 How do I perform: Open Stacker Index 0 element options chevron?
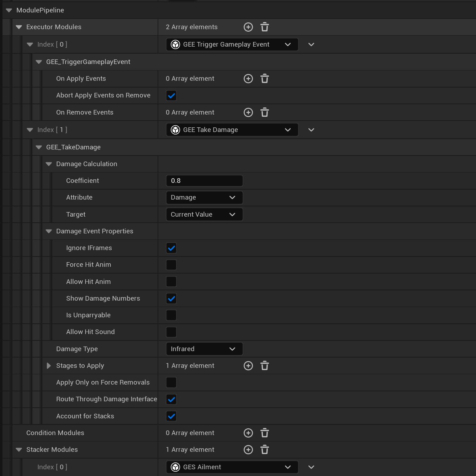tap(311, 467)
